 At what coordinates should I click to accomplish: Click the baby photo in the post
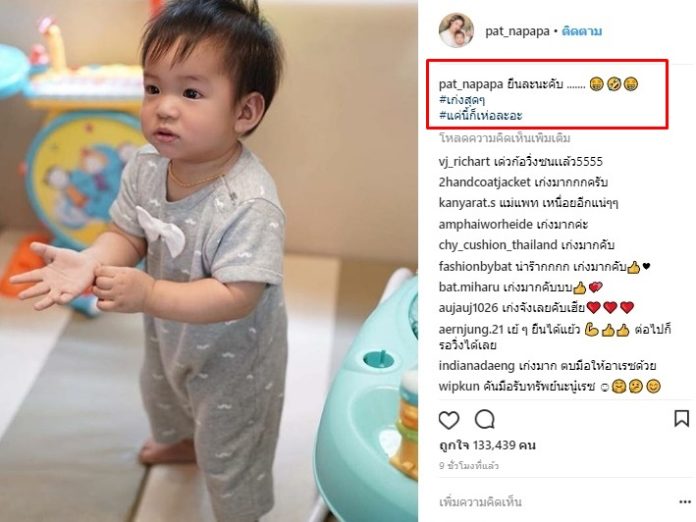click(209, 261)
